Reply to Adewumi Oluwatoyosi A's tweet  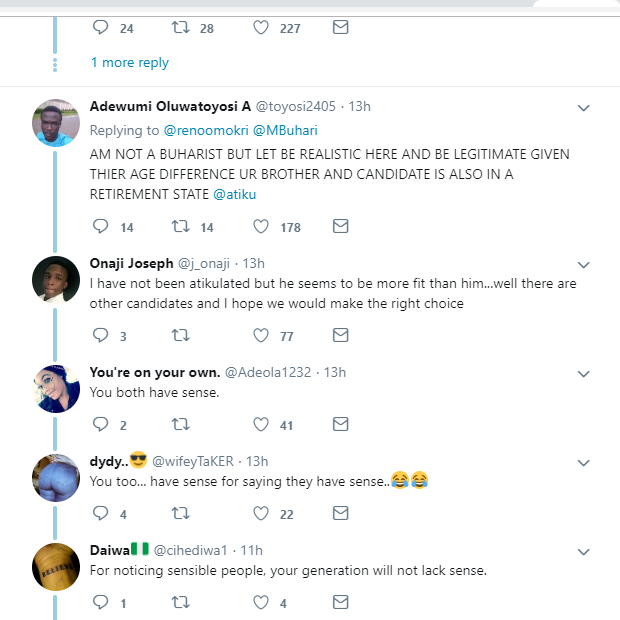(x=99, y=227)
